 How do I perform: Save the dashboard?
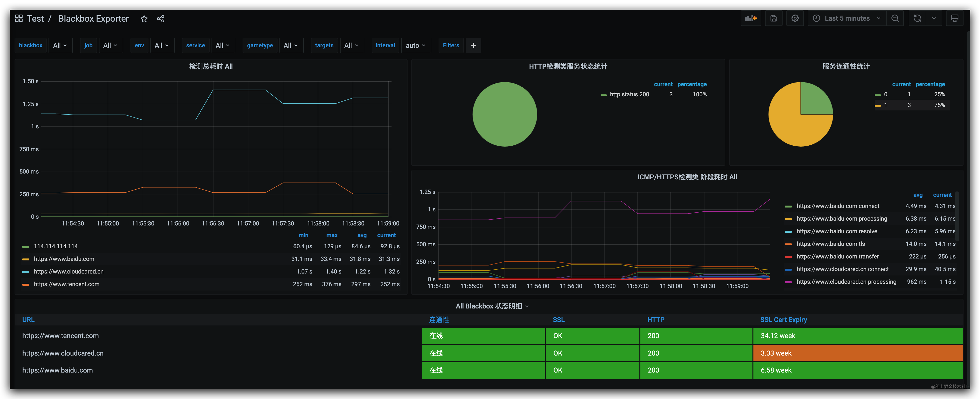pyautogui.click(x=774, y=18)
